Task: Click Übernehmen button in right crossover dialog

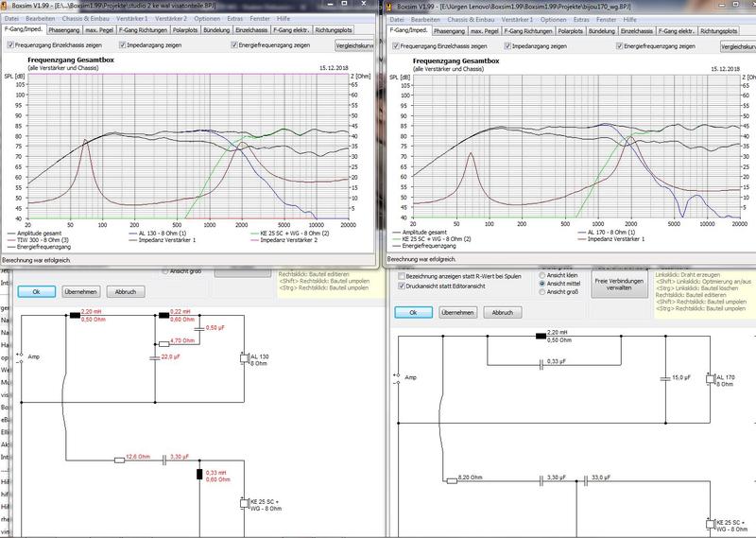Action: point(457,313)
